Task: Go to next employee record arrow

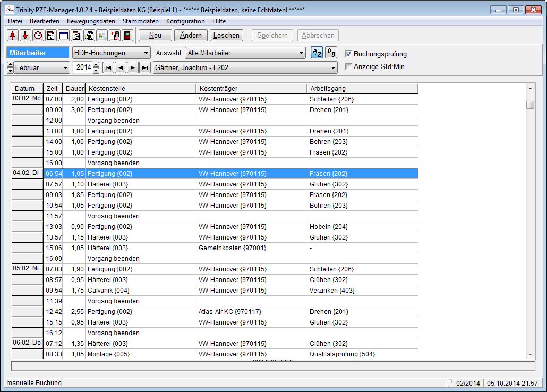Action: click(x=132, y=67)
